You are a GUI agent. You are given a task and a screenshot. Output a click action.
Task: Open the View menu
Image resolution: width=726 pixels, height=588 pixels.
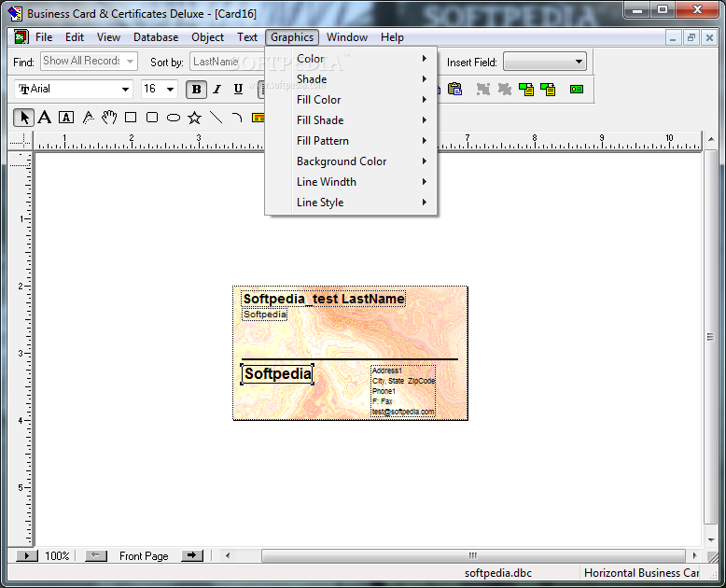coord(108,37)
